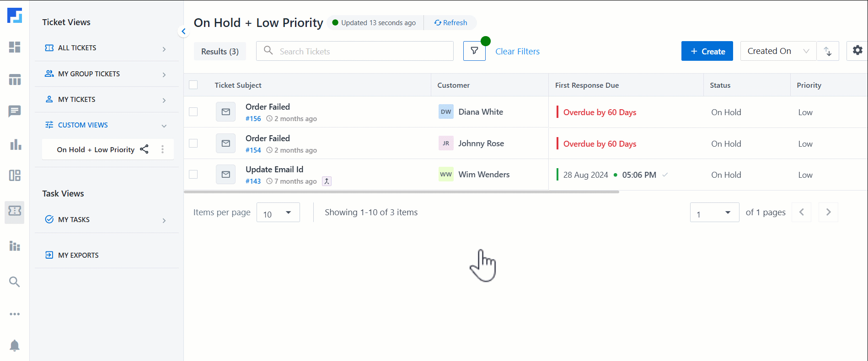Click the Refresh button
Screen dimensions: 868x361
coord(450,23)
